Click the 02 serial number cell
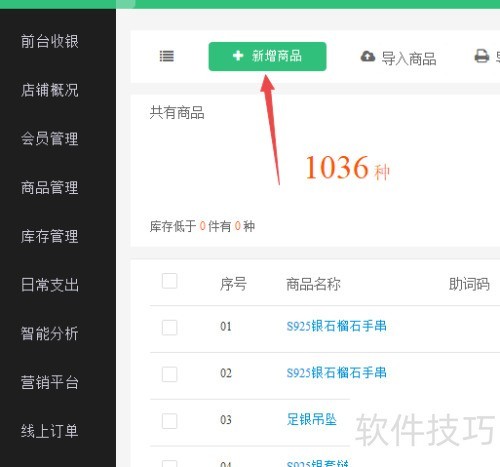Screen dimensions: 500x467 [x=226, y=373]
